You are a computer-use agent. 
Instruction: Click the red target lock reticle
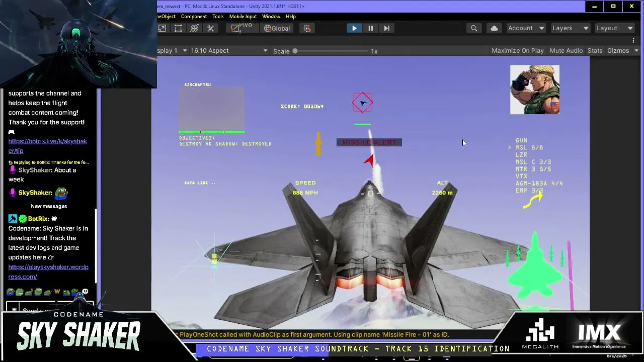(x=363, y=103)
